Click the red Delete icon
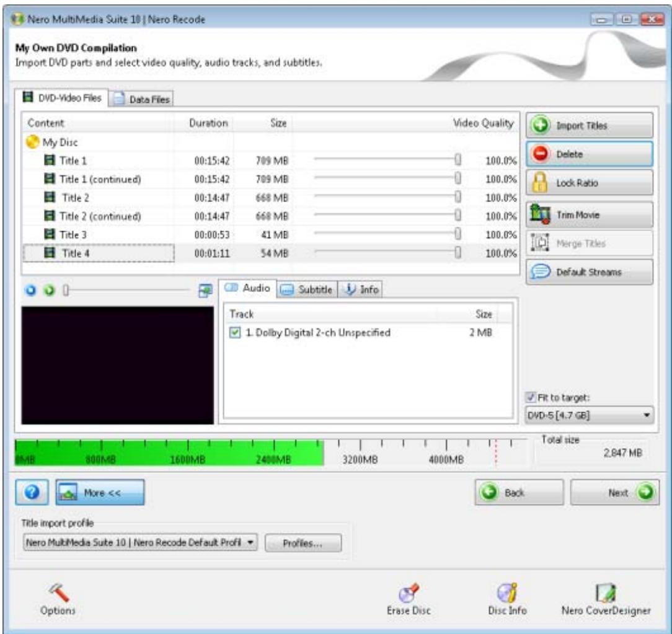The height and width of the screenshot is (634, 672). (x=541, y=154)
